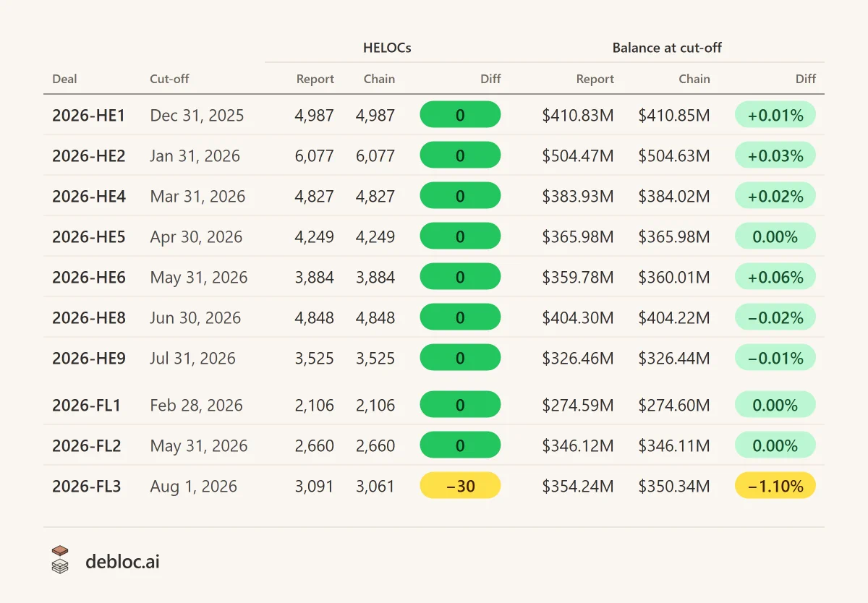Click the $383.93M report balance
Image resolution: width=868 pixels, height=603 pixels.
578,196
